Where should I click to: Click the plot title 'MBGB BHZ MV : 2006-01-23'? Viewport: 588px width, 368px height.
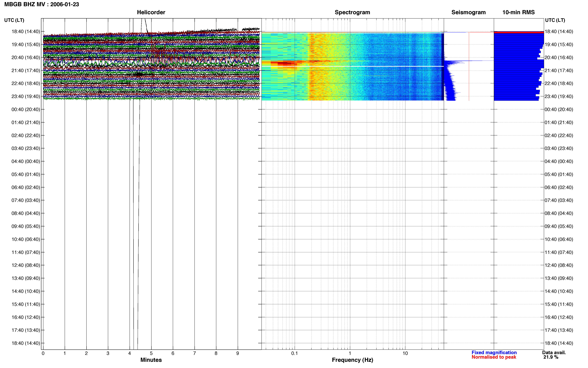click(x=42, y=4)
